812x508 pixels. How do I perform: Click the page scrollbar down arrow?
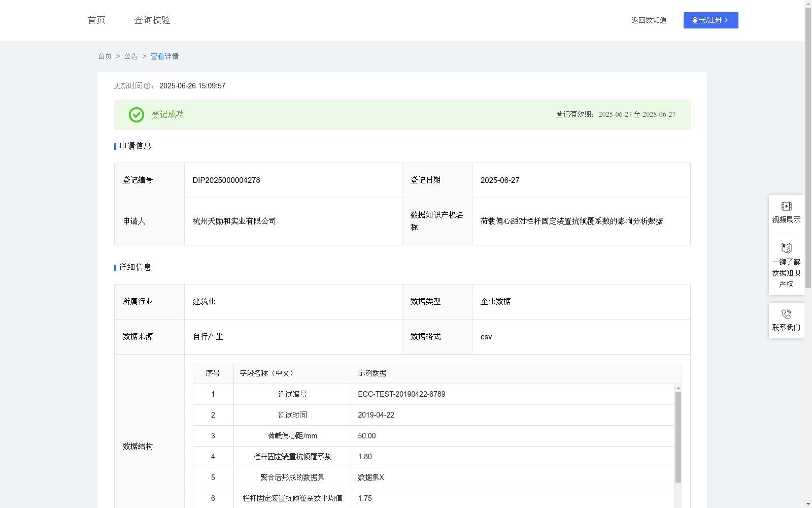[808, 504]
